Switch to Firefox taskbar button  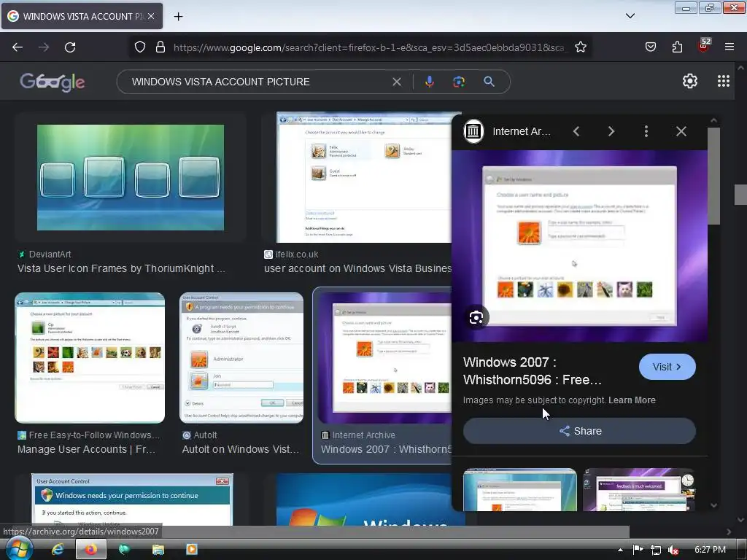(x=91, y=550)
